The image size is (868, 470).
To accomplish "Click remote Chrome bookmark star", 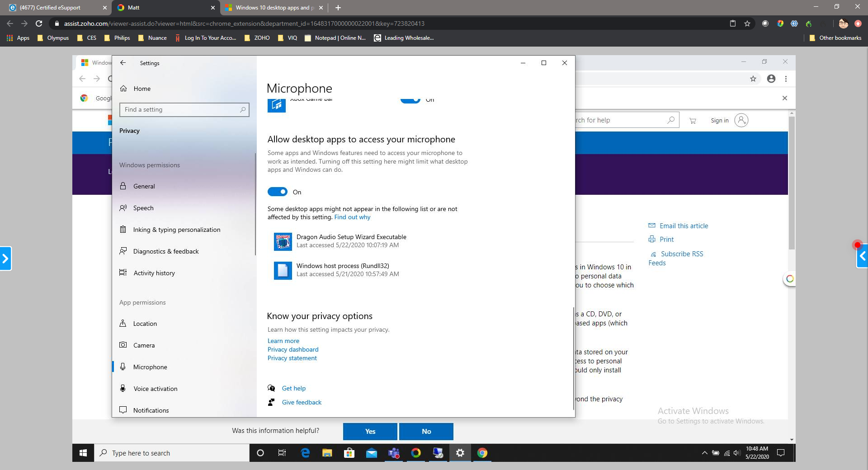I will click(753, 79).
